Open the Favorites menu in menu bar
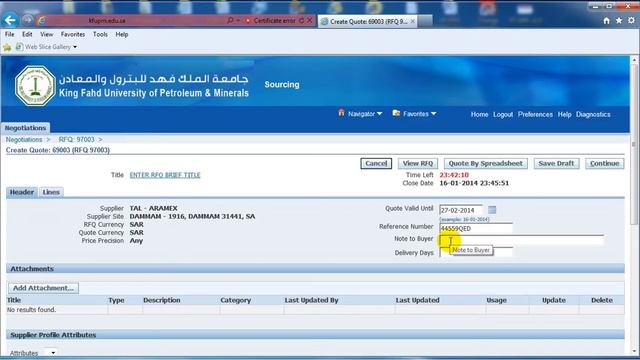 tap(73, 34)
